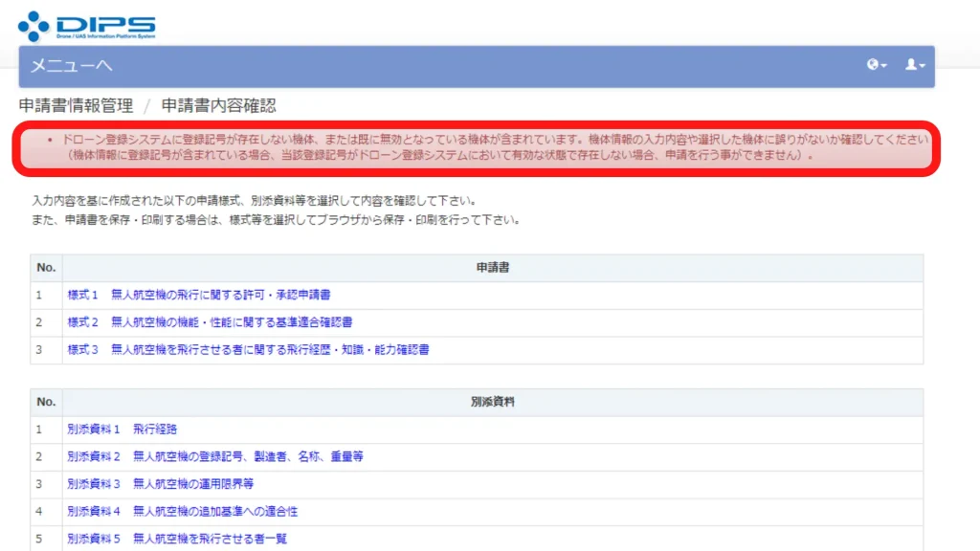Screen dimensions: 980x551
Task: Go to メニューへ in navigation bar
Action: coord(72,66)
